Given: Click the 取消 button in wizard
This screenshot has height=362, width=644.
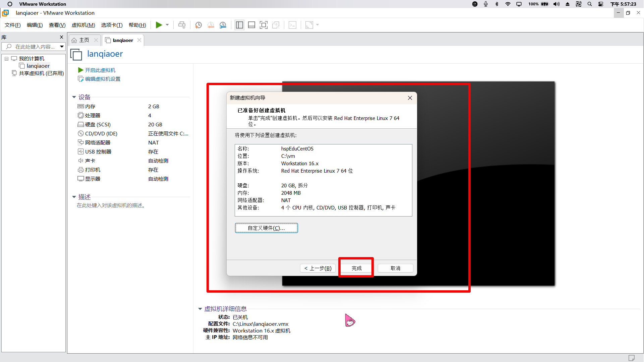Looking at the screenshot, I should 396,268.
